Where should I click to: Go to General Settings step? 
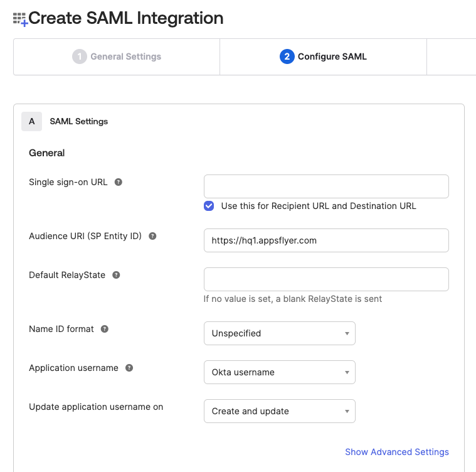click(x=117, y=56)
